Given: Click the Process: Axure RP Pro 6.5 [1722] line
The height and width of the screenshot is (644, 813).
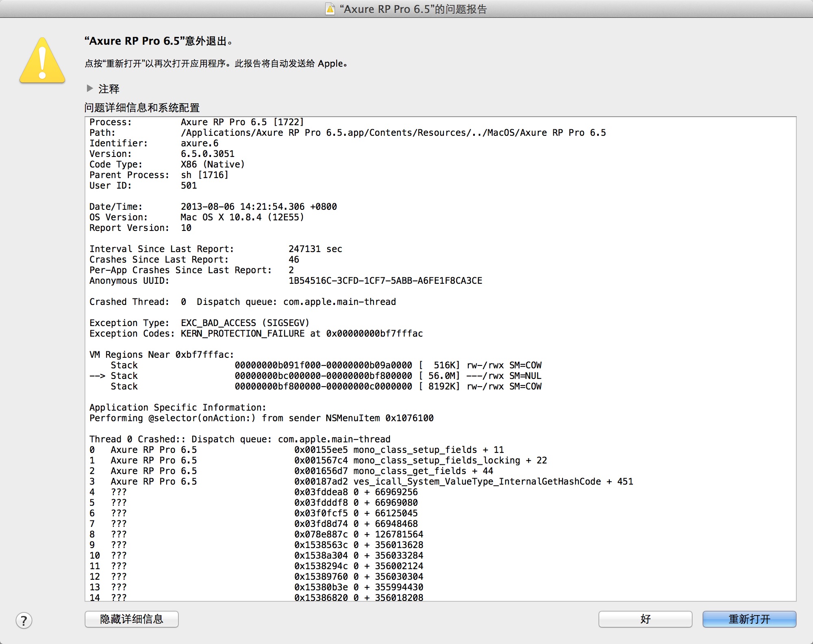Looking at the screenshot, I should coord(197,122).
